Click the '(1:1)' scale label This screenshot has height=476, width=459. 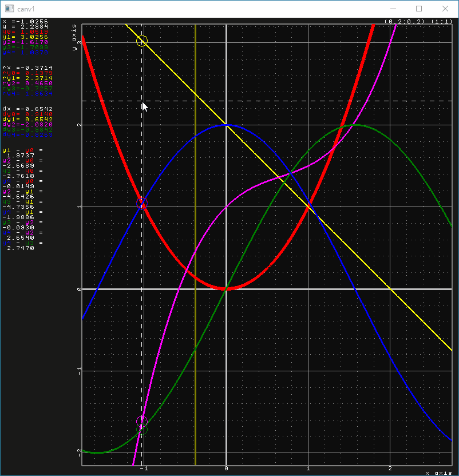click(442, 22)
